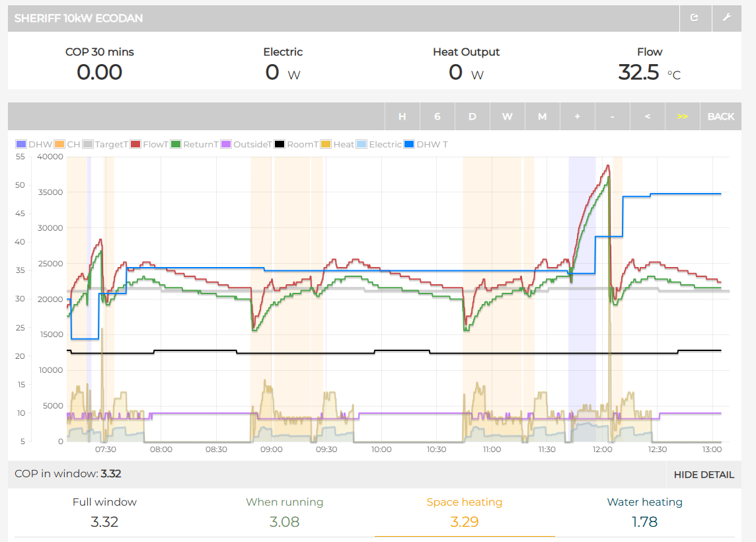Click the blue DHW T legend swatch
Viewport: 756px width, 542px height.
click(408, 144)
